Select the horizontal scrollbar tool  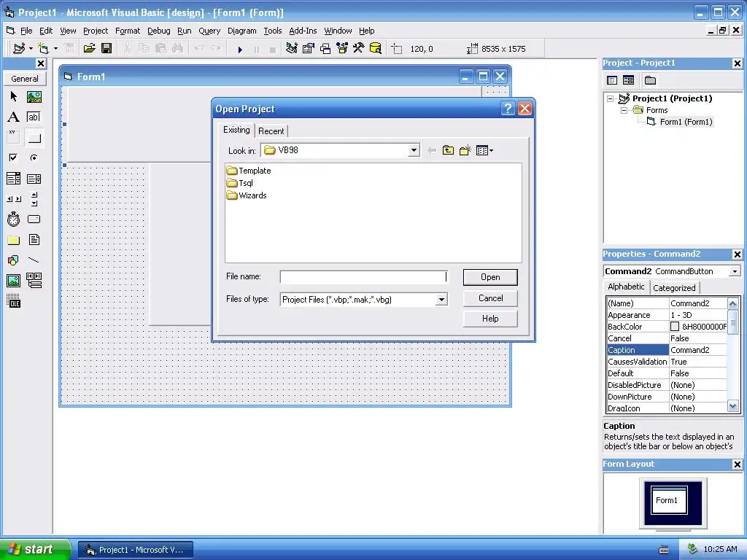(x=13, y=199)
